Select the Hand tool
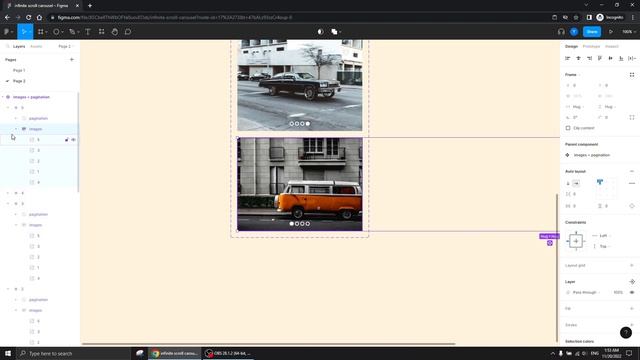This screenshot has width=640, height=360. pos(115,31)
